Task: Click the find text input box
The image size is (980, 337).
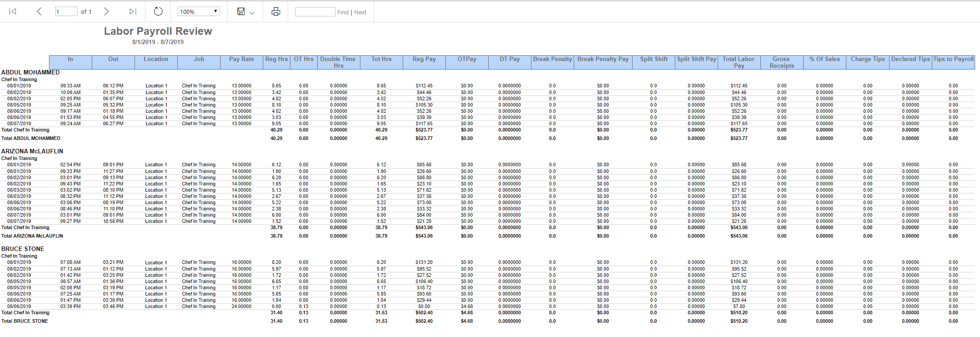Action: pyautogui.click(x=315, y=12)
